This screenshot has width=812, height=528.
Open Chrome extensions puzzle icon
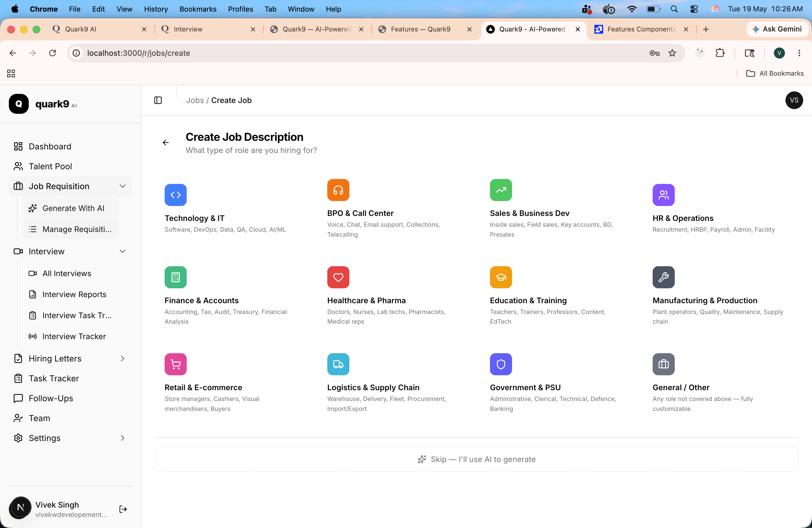pos(720,53)
